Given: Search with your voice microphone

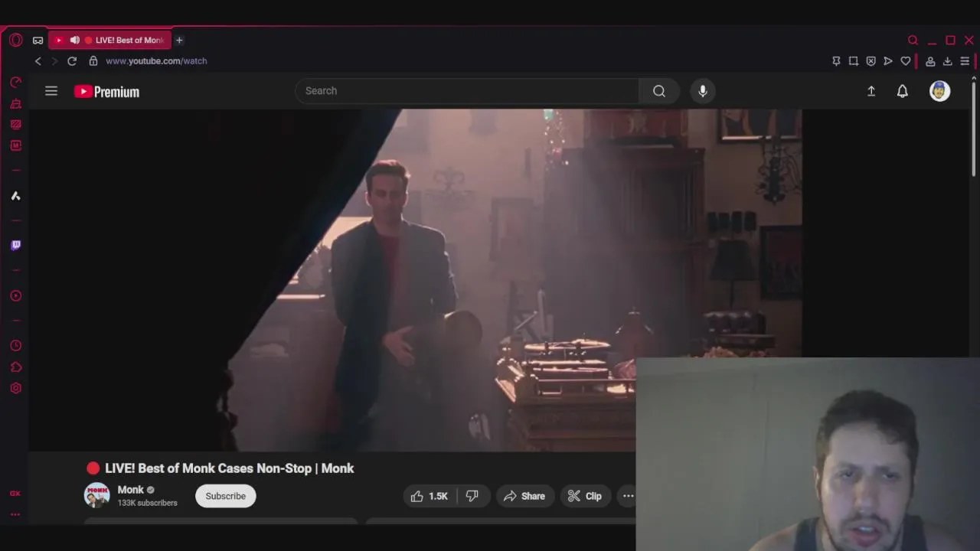Looking at the screenshot, I should pos(703,91).
